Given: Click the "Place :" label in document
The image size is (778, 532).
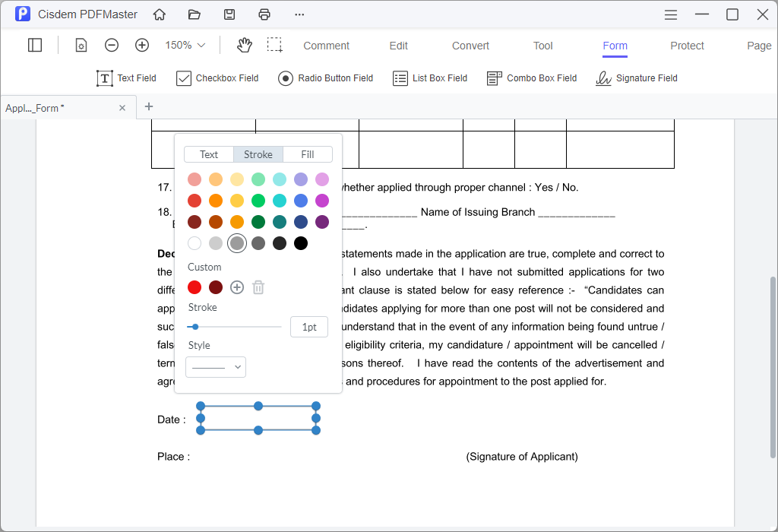Looking at the screenshot, I should (174, 457).
